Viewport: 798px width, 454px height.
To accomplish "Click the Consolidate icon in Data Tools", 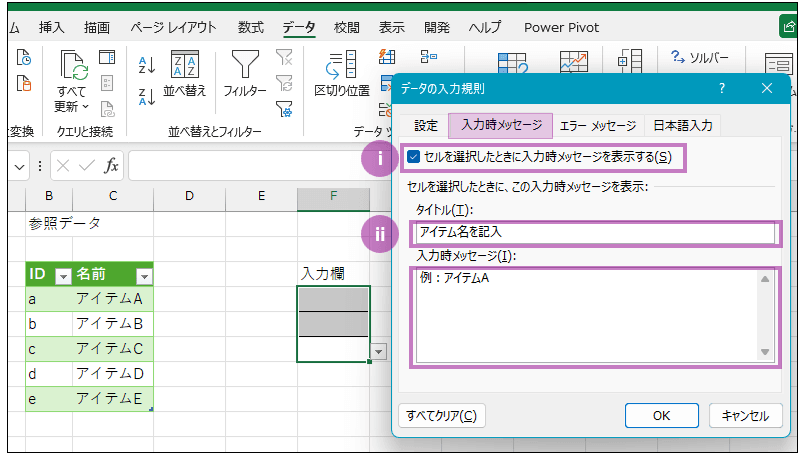I will tap(429, 56).
